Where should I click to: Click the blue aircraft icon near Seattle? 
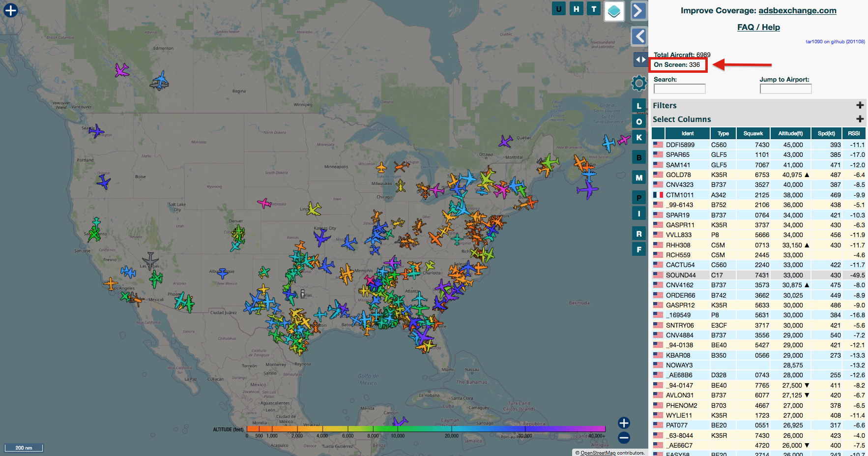[x=96, y=131]
